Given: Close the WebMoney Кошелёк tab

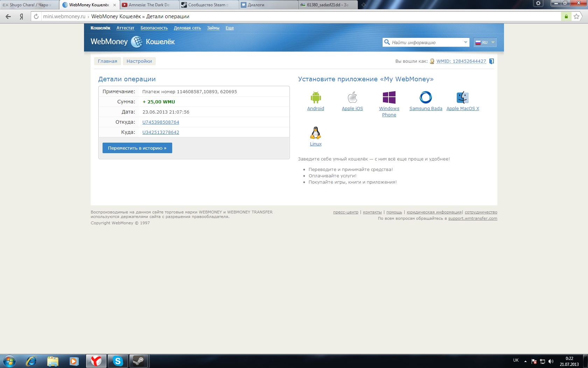Looking at the screenshot, I should point(114,5).
